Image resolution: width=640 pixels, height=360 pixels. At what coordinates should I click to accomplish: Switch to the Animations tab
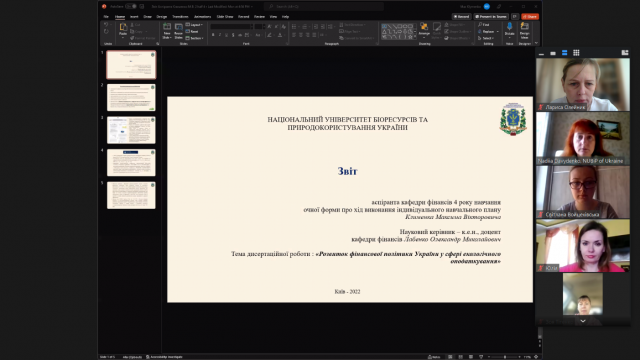pyautogui.click(x=202, y=17)
